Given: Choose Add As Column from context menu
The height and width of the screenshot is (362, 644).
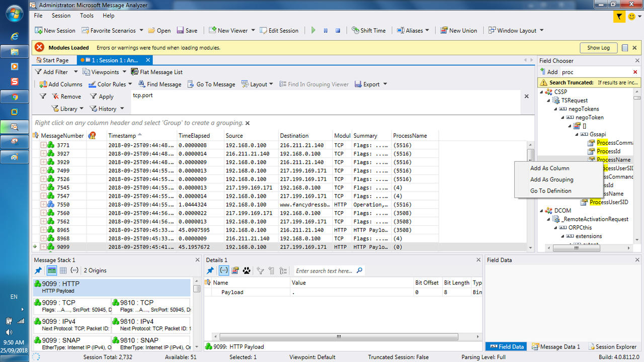Looking at the screenshot, I should point(550,168).
